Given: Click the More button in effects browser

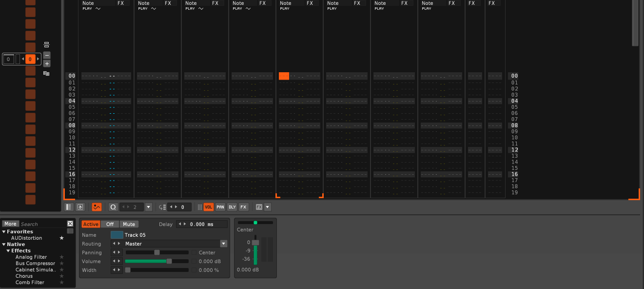Looking at the screenshot, I should pos(10,224).
